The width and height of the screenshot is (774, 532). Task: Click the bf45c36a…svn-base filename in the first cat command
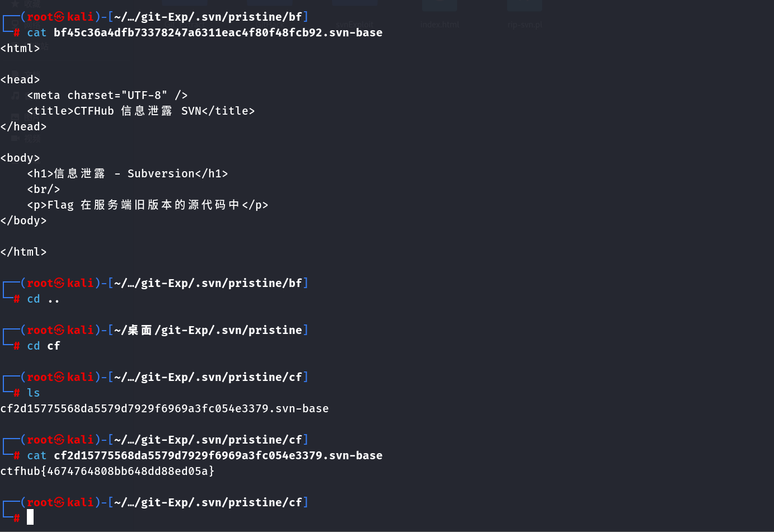(218, 32)
